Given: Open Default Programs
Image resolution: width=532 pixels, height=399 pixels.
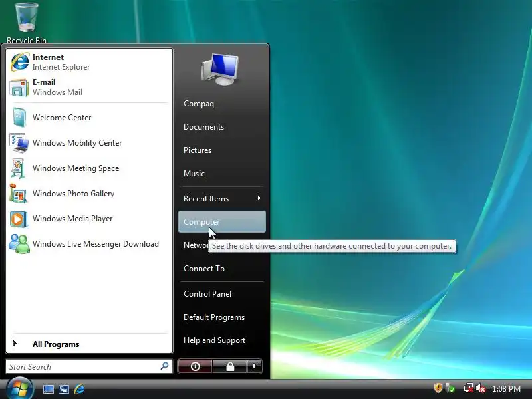Looking at the screenshot, I should click(214, 317).
